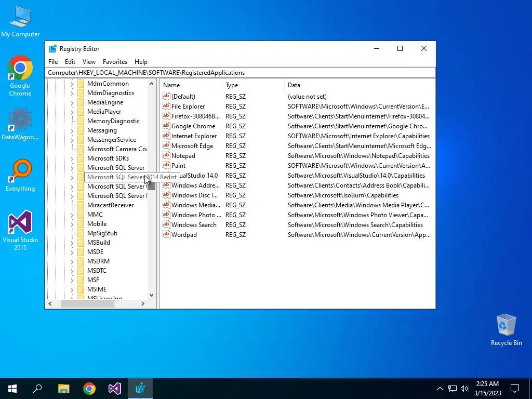Select the MemoryDiagnostic key
Viewport: 532px width, 399px height.
[x=113, y=121]
